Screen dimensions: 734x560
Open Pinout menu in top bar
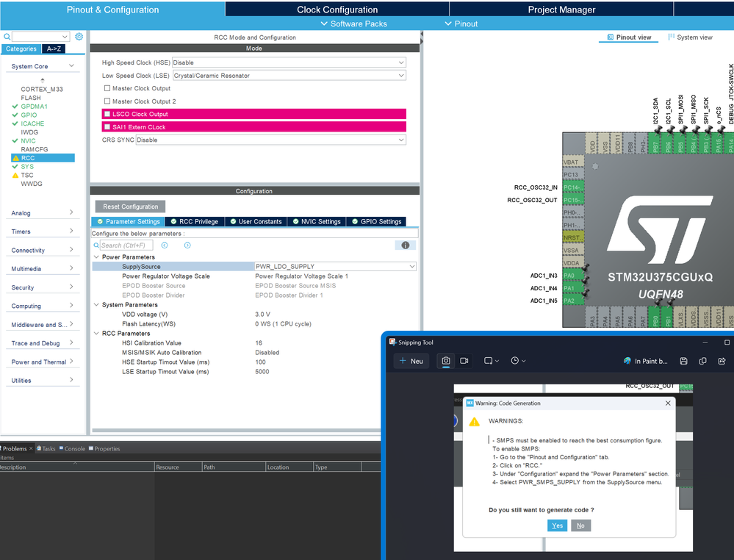pos(461,24)
